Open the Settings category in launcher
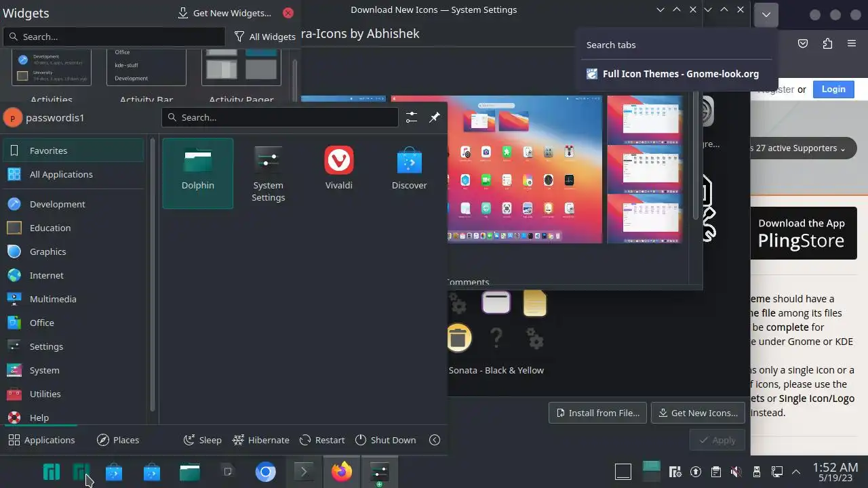Viewport: 868px width, 488px height. coord(73,346)
